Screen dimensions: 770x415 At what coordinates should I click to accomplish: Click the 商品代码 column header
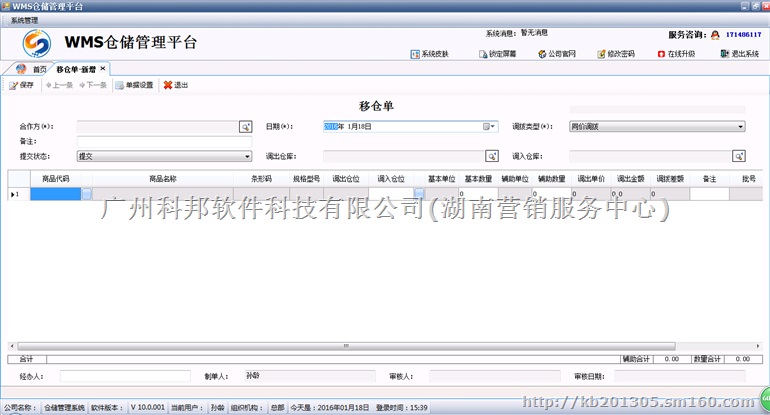55,179
